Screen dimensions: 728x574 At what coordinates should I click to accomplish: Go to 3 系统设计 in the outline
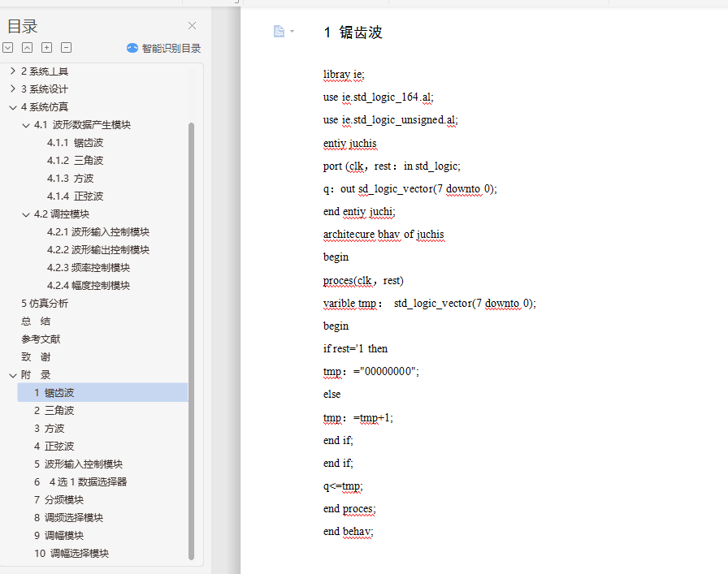(x=45, y=89)
